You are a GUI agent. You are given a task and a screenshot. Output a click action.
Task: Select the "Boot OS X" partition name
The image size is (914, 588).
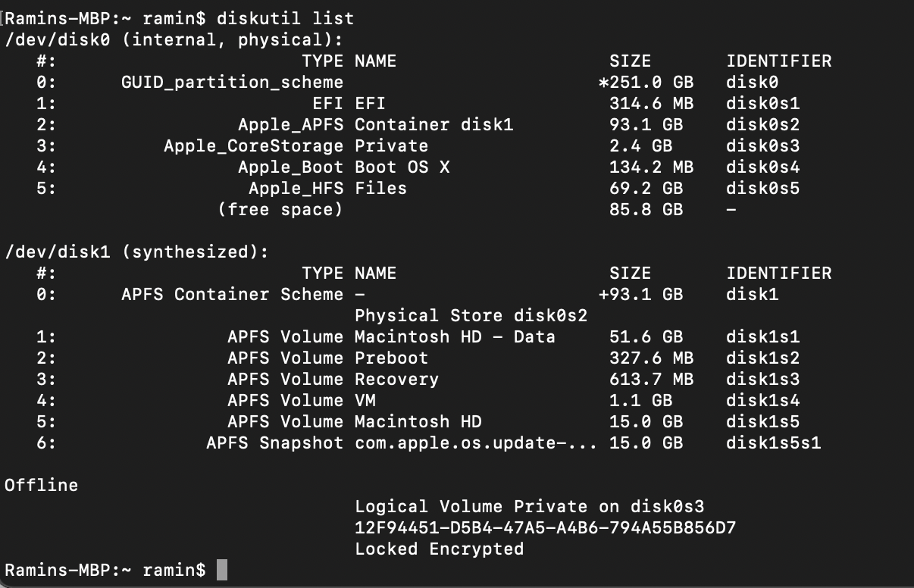[402, 167]
